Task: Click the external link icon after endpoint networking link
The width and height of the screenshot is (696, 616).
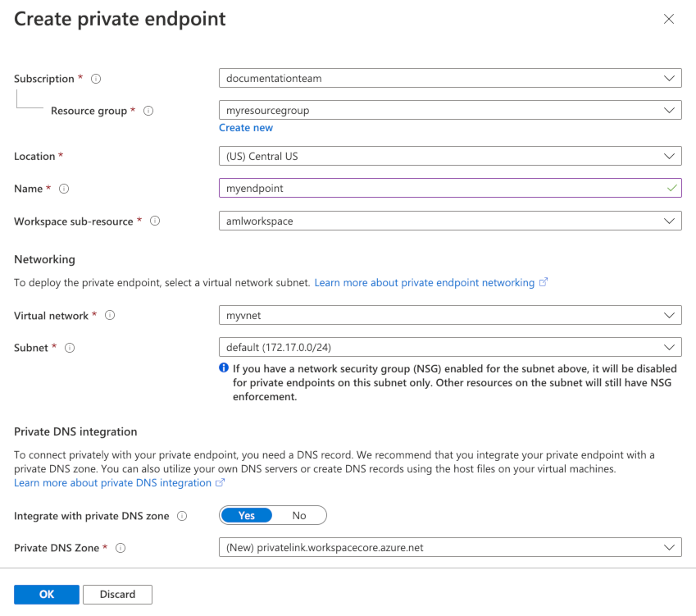Action: [541, 282]
